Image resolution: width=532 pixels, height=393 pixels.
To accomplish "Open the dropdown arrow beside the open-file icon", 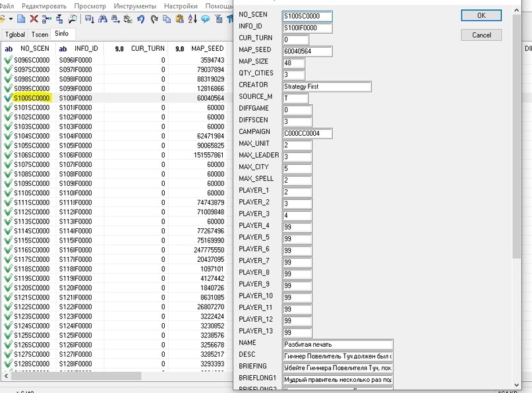I will point(11,19).
